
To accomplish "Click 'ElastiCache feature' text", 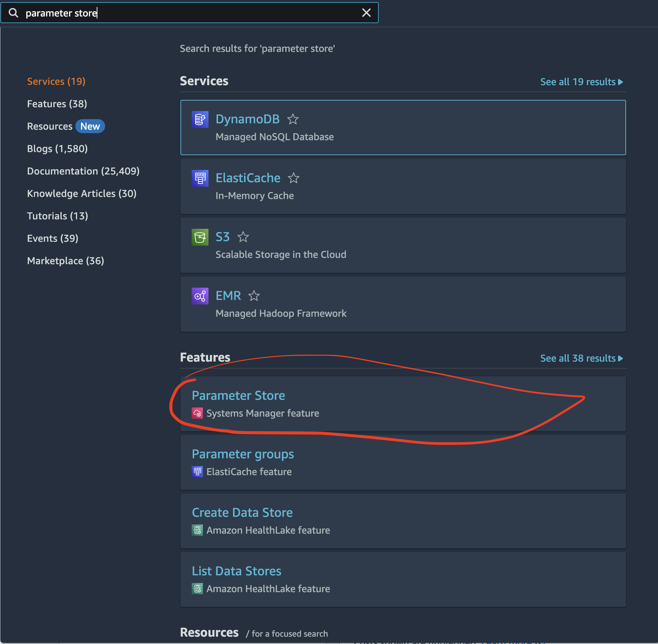I will (x=249, y=472).
